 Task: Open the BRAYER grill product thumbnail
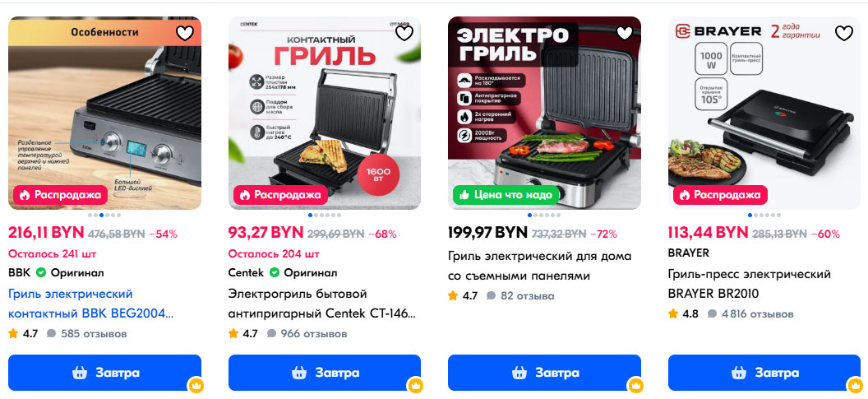tap(764, 113)
